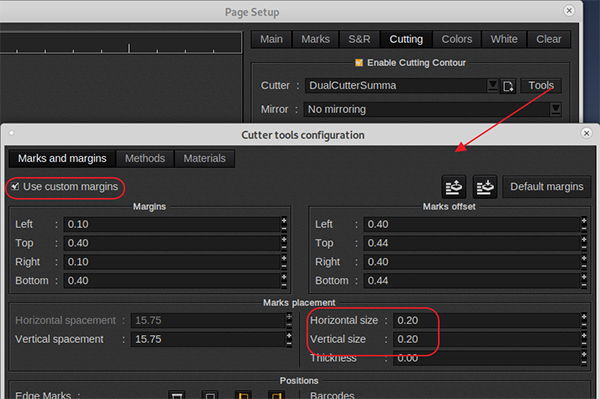Click the stepper on Margins Left field

pyautogui.click(x=284, y=224)
